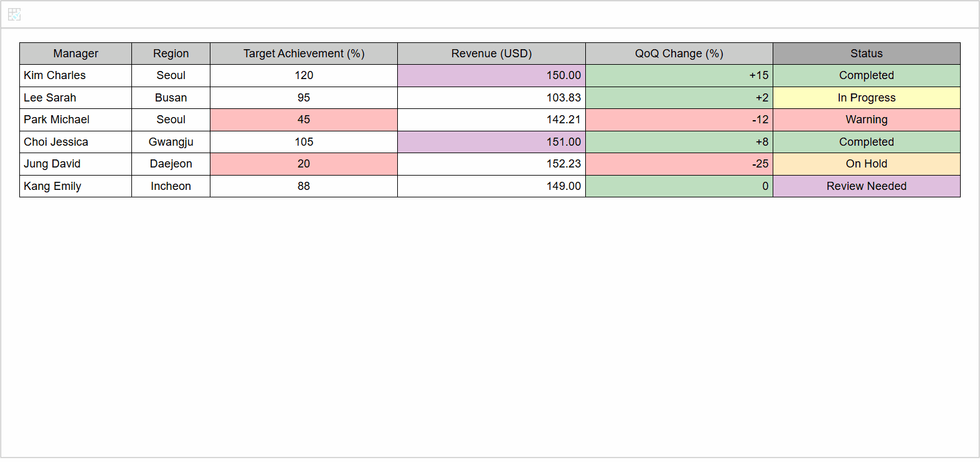Select Seoul region in Park Michael row
This screenshot has height=462, width=980.
171,120
